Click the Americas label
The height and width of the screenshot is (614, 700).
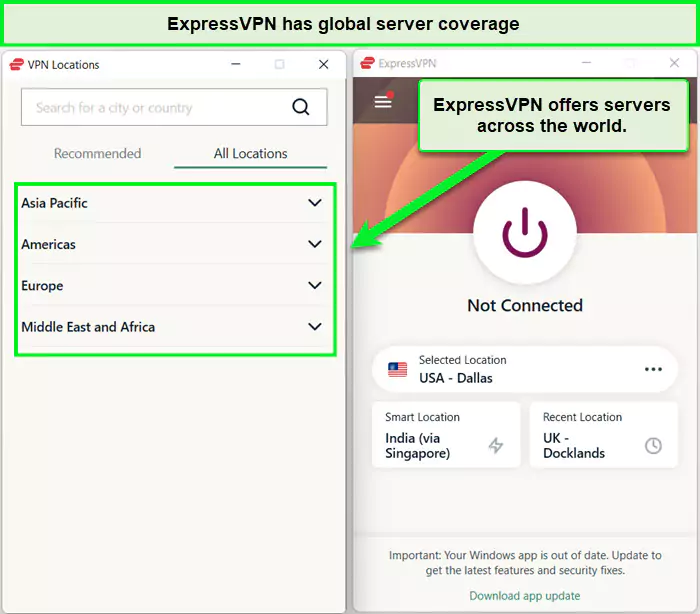(48, 245)
